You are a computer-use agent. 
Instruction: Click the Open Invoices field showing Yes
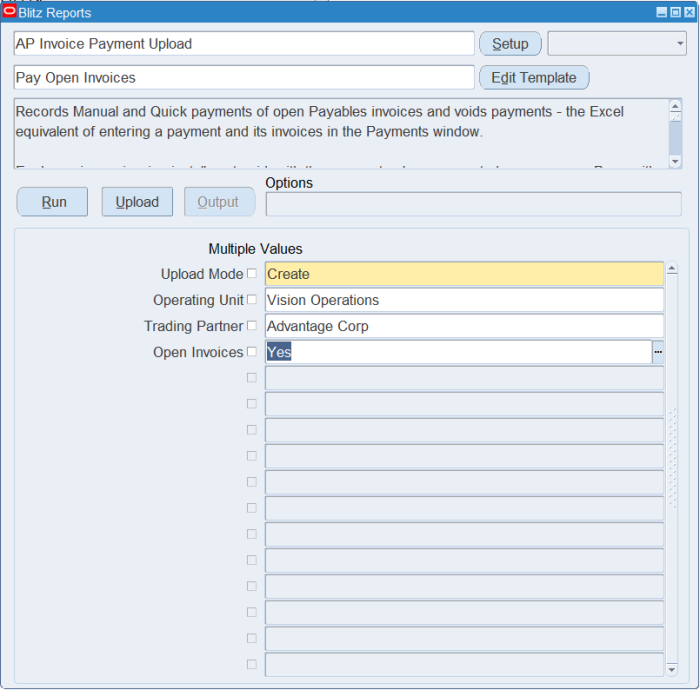point(458,352)
